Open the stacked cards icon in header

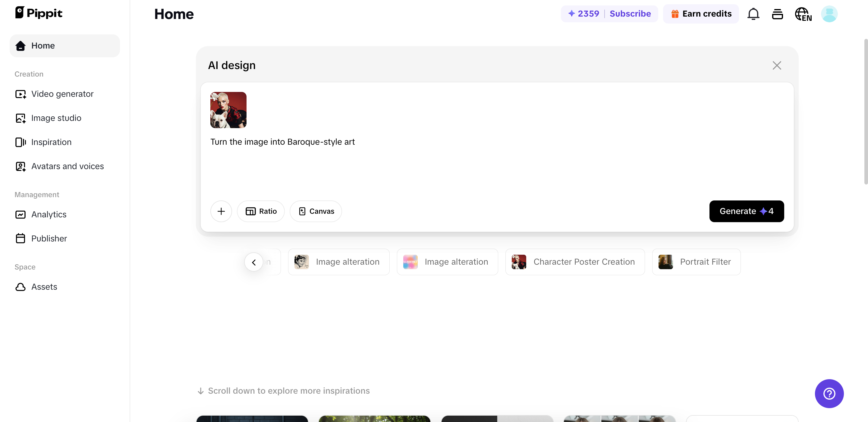pos(777,14)
